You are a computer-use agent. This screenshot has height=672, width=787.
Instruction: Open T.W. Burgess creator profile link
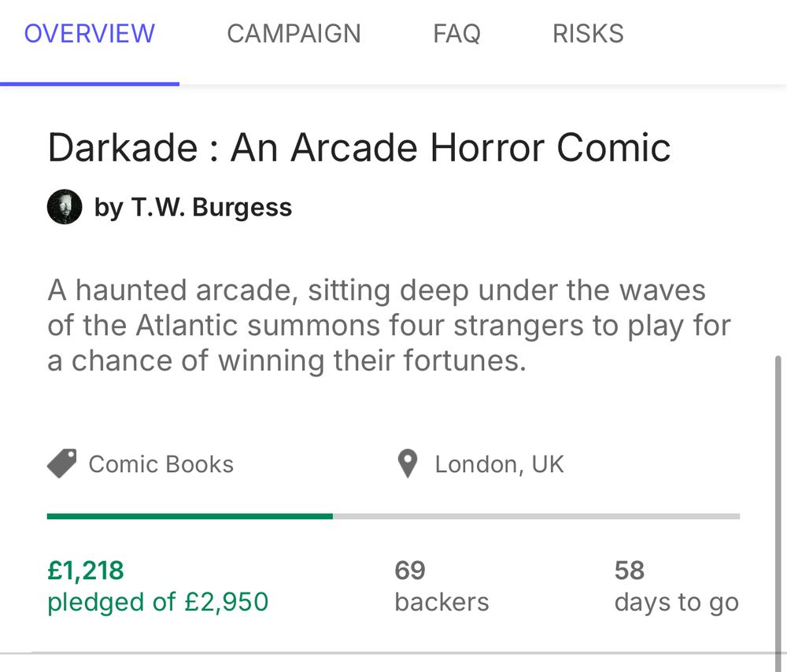click(193, 207)
